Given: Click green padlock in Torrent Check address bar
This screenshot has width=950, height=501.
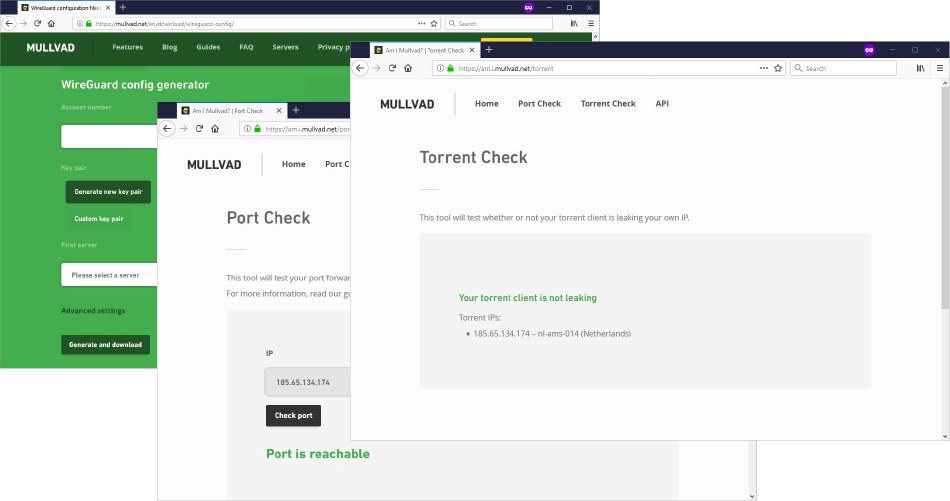Looking at the screenshot, I should tap(450, 68).
